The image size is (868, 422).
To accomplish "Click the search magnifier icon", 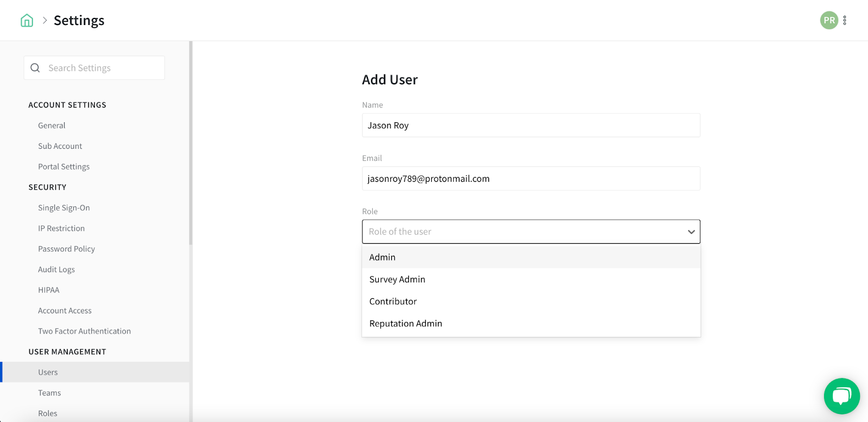I will 35,68.
